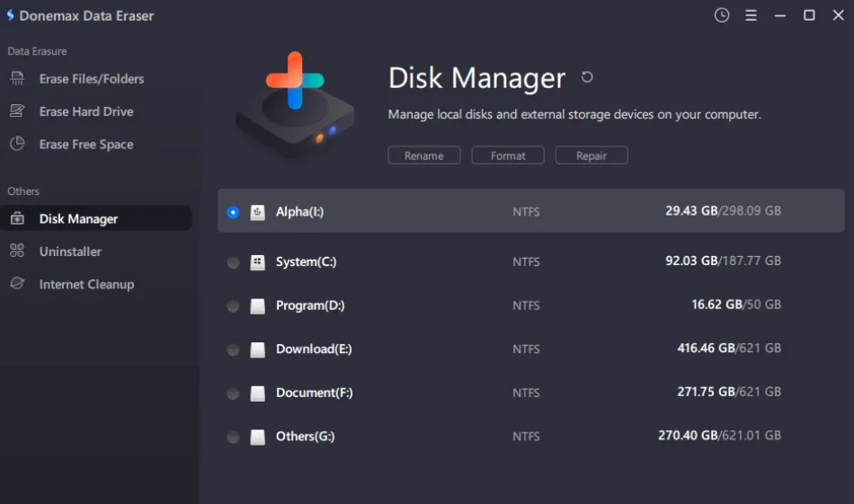Select the Download(E:) radio button
This screenshot has width=854, height=504.
[233, 349]
